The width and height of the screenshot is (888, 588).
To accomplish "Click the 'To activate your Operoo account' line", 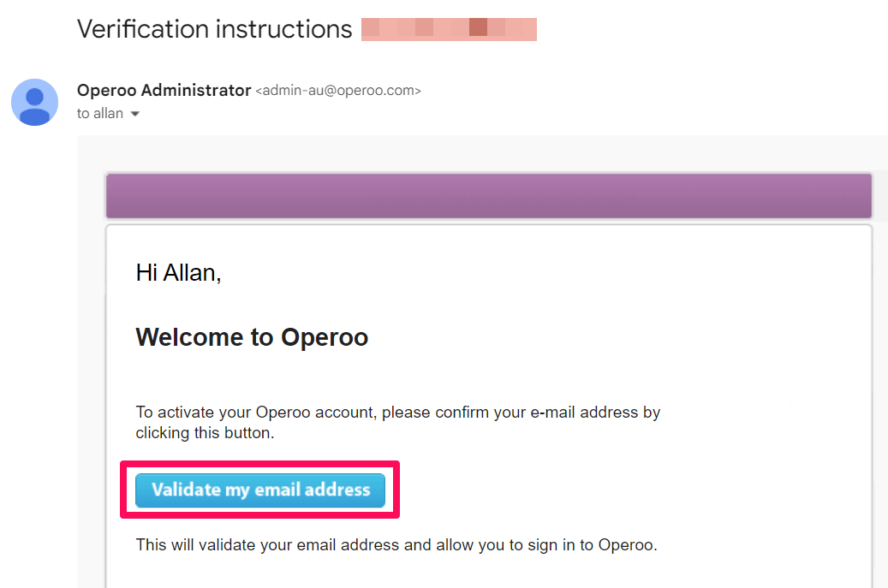I will (x=397, y=412).
